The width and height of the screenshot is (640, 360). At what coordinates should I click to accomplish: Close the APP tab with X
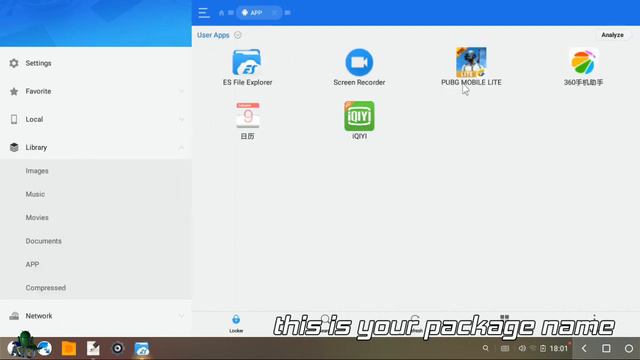point(275,13)
